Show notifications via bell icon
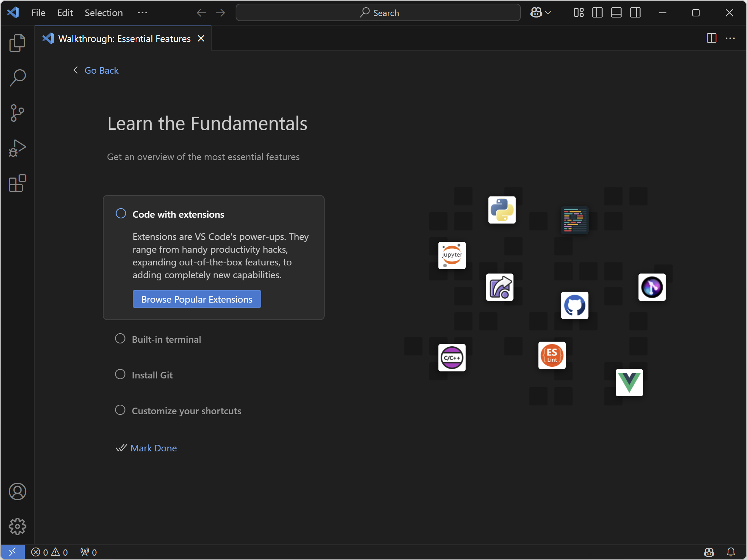The height and width of the screenshot is (560, 747). pyautogui.click(x=731, y=552)
